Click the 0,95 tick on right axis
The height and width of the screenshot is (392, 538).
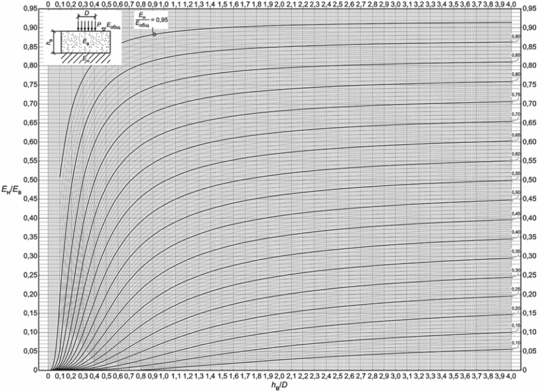pyautogui.click(x=529, y=9)
